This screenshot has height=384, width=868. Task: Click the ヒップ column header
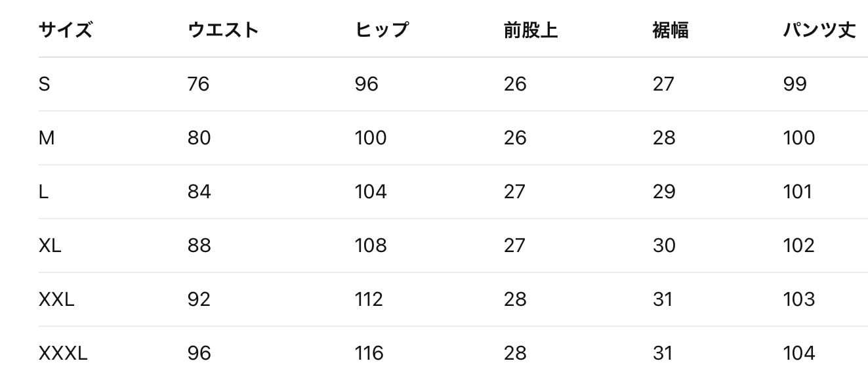tap(381, 30)
